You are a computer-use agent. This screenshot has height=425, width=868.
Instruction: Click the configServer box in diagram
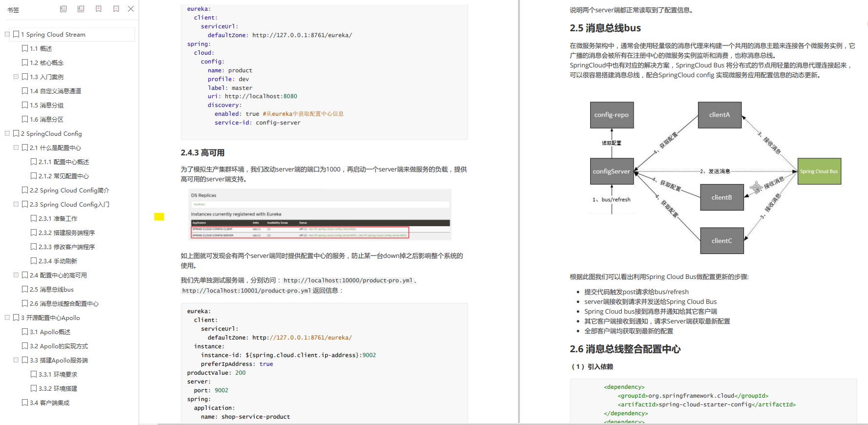point(612,171)
